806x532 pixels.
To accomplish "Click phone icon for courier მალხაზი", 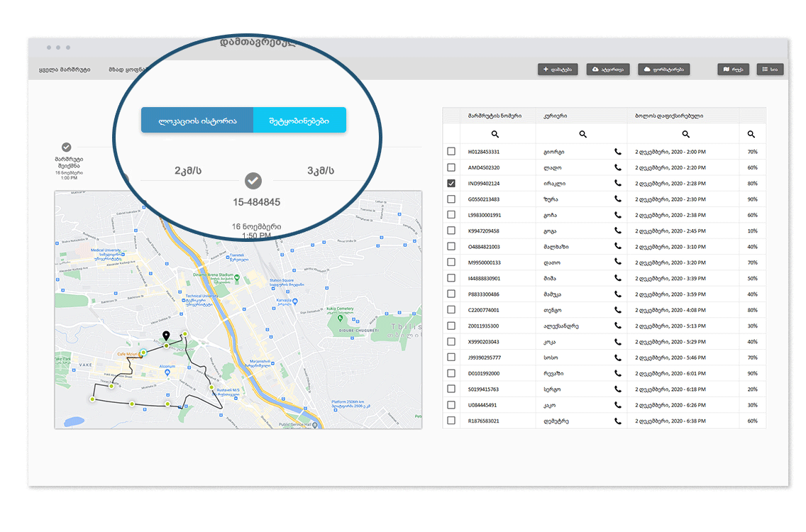I will tap(617, 247).
